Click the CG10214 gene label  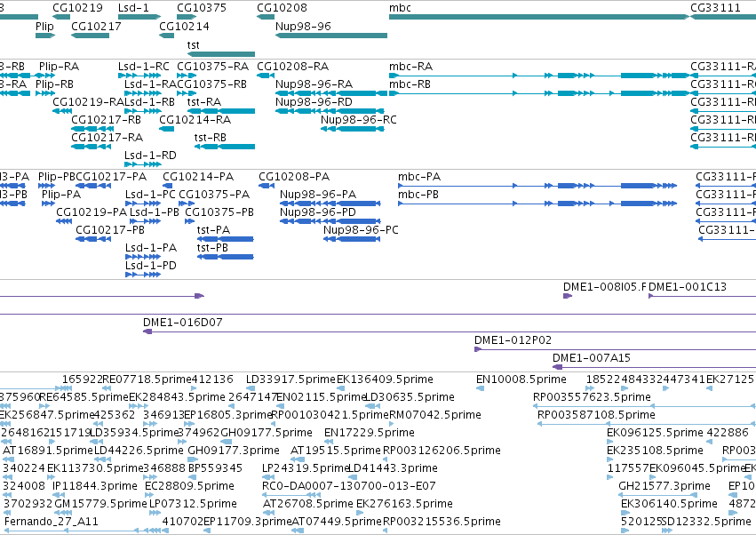point(184,26)
